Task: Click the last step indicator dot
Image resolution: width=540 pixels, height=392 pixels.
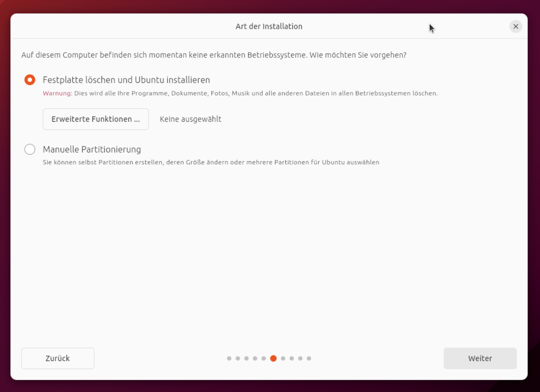Action: [x=309, y=358]
